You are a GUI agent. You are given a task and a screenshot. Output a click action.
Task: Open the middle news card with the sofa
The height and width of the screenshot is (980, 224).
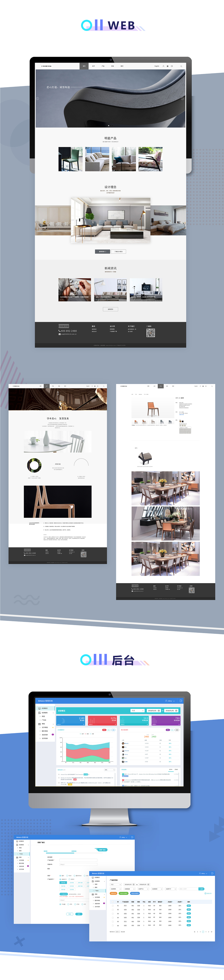click(x=110, y=289)
